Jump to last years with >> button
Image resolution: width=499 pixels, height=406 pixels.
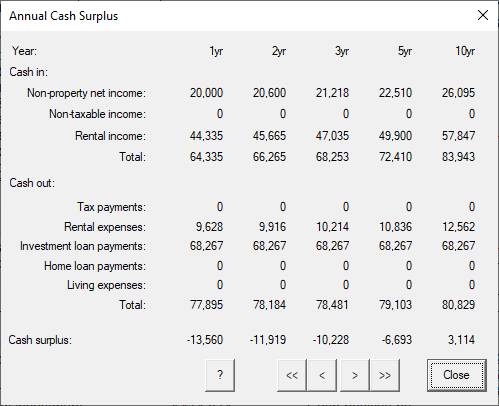pyautogui.click(x=385, y=375)
